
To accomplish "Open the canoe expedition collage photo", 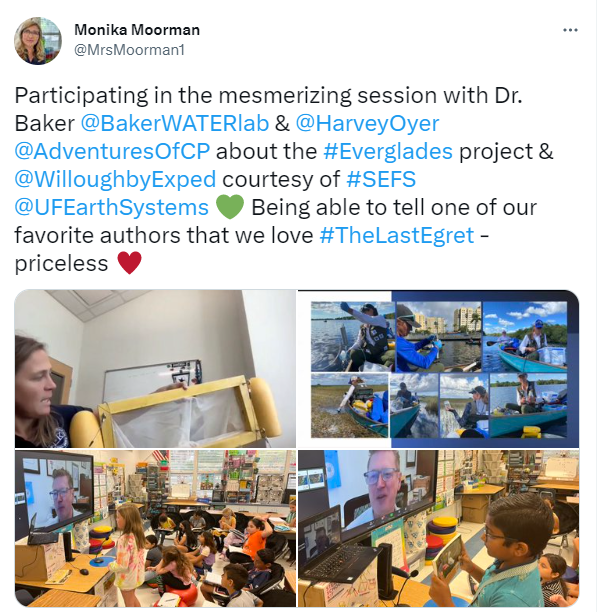I will pyautogui.click(x=439, y=369).
